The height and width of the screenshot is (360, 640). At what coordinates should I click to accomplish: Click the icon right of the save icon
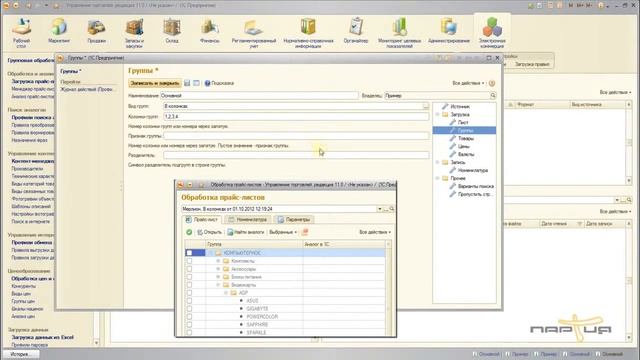coord(196,83)
